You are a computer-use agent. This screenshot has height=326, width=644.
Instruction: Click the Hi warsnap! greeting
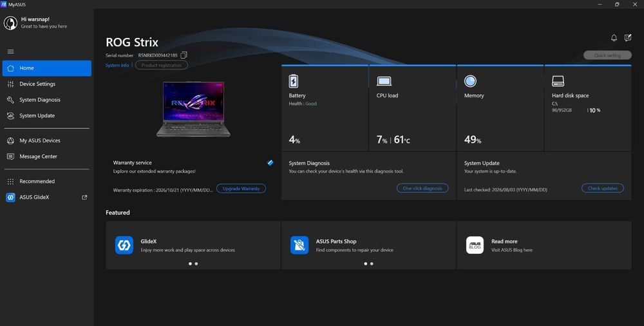(x=35, y=19)
